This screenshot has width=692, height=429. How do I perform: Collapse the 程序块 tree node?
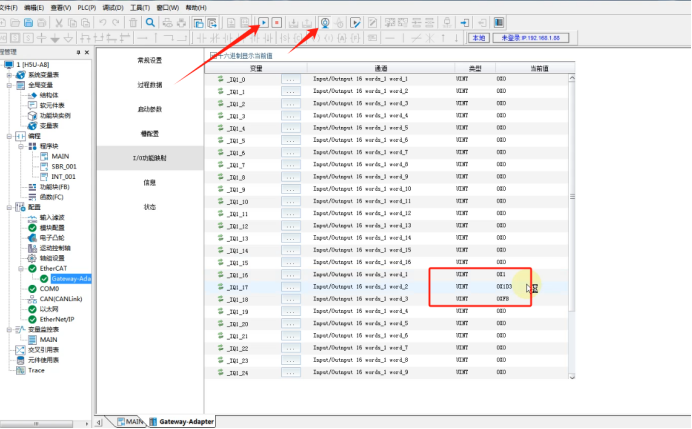point(21,146)
